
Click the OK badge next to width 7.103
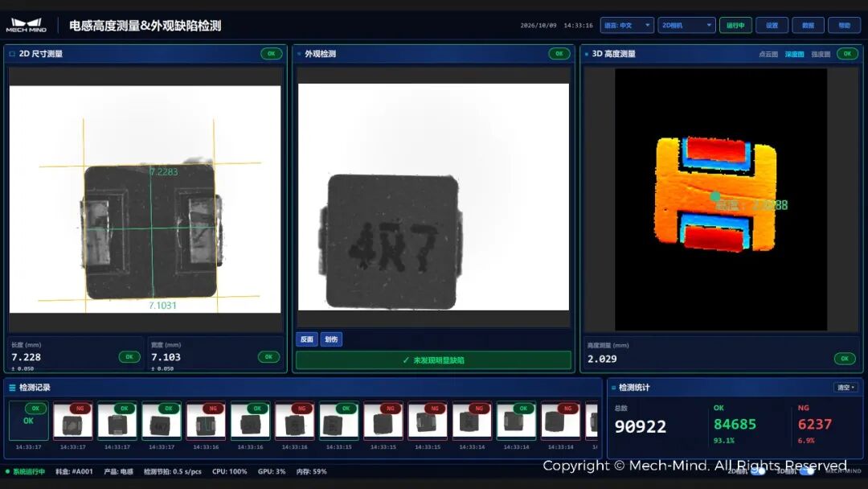point(268,357)
